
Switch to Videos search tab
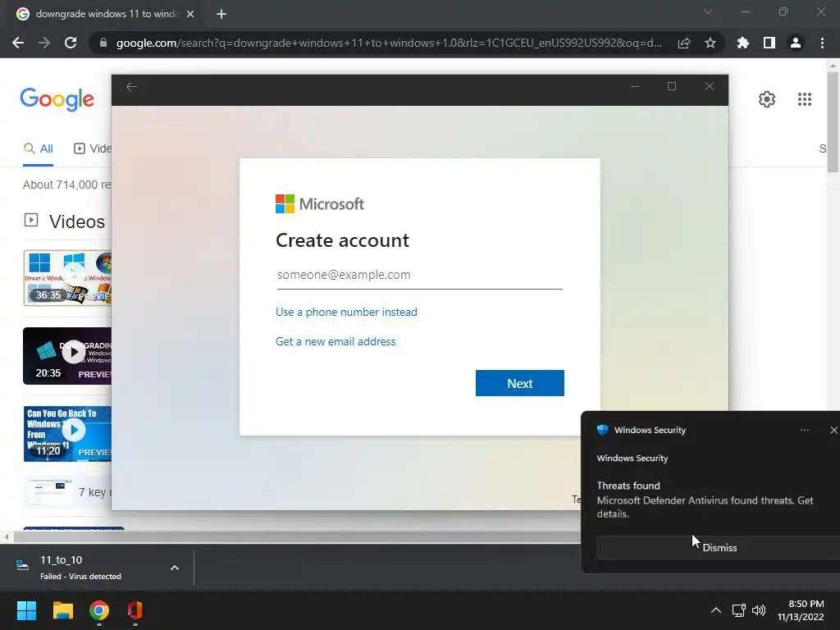click(x=92, y=149)
